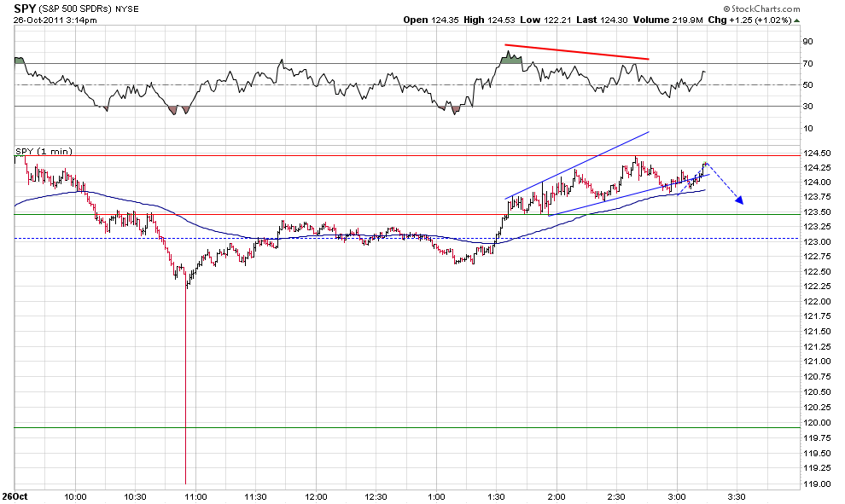Click the 11:30 time axis label
Screen dimensions: 845x504
pyautogui.click(x=255, y=496)
